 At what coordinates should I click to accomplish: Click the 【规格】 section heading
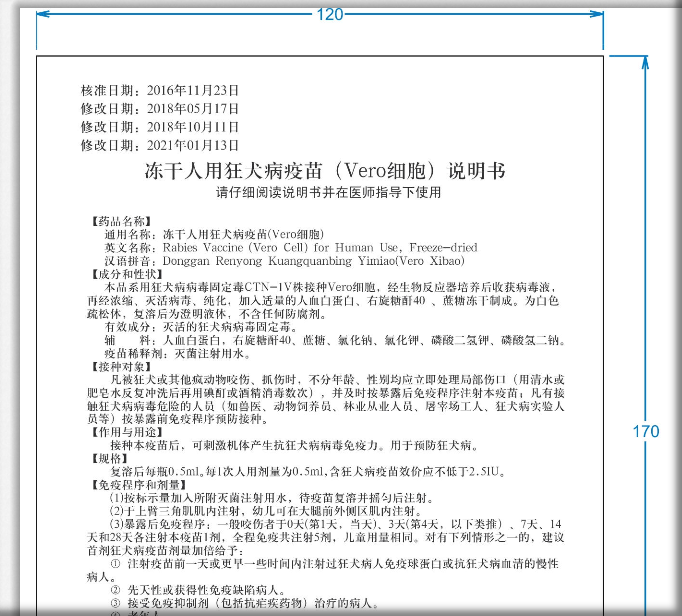[111, 457]
